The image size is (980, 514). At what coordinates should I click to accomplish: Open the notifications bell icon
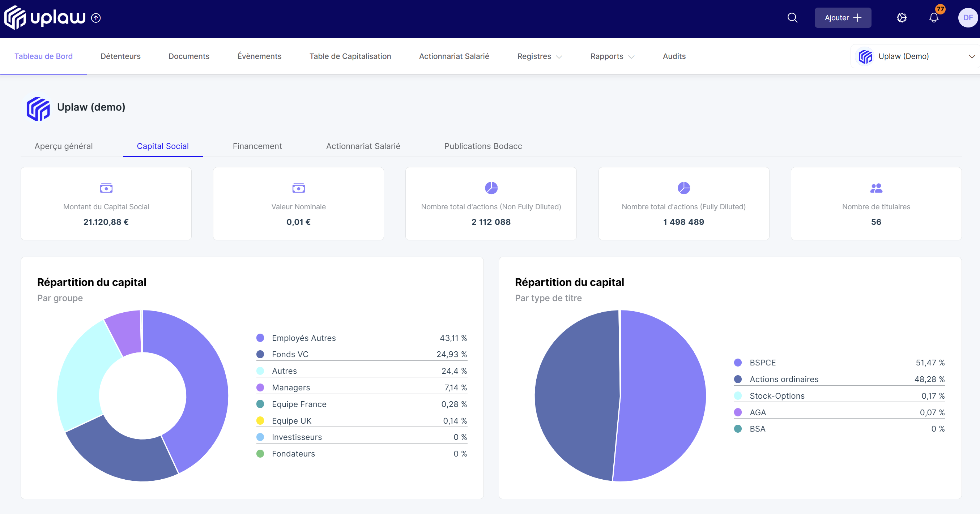tap(934, 18)
